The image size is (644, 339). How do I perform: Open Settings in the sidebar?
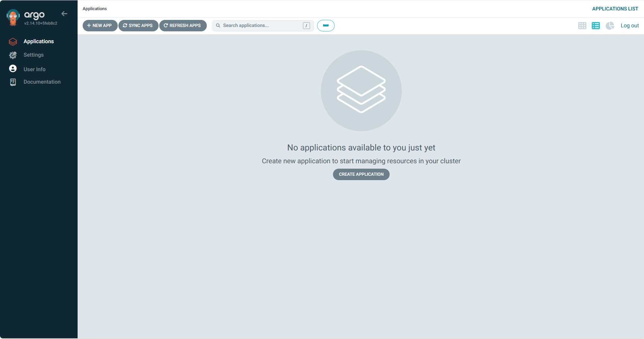pos(33,55)
